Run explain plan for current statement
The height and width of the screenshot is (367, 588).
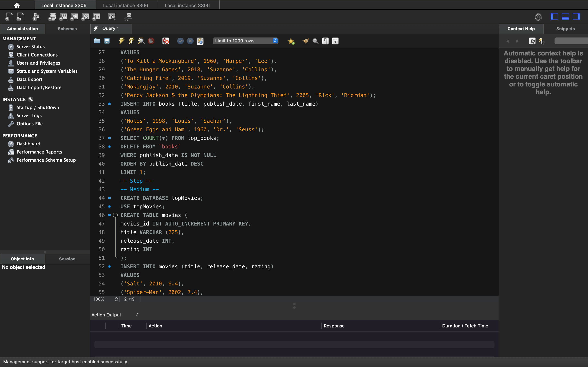141,41
